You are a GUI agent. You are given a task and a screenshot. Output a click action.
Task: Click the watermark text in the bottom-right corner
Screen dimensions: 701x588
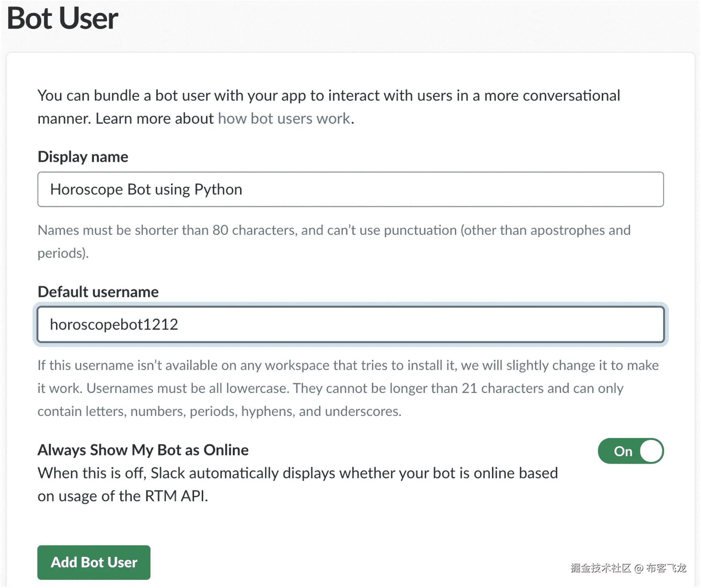click(x=628, y=568)
